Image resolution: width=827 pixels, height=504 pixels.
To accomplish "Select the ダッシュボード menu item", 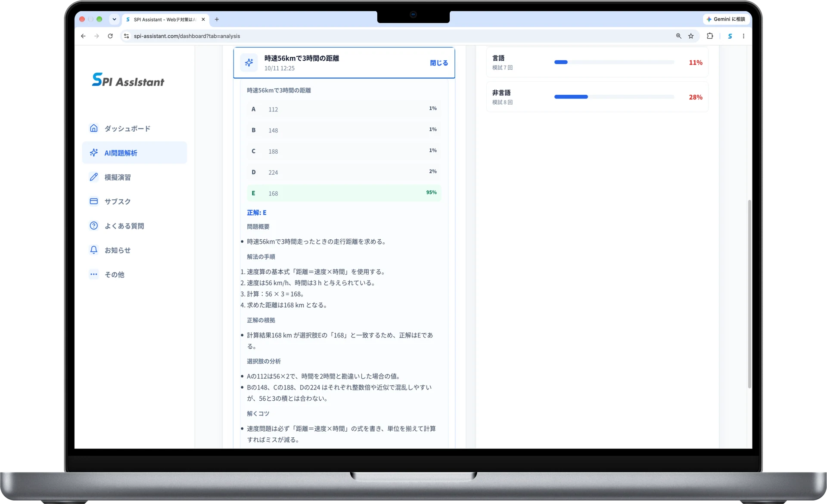I will coord(134,128).
